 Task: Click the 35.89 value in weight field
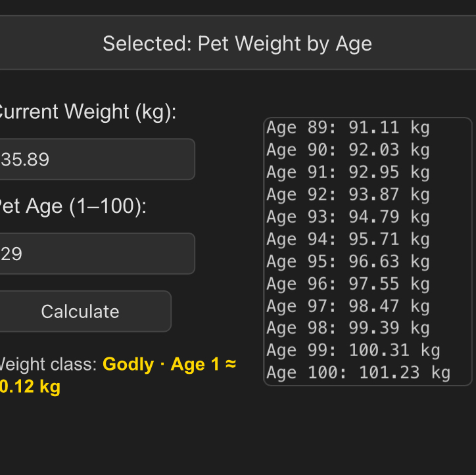[x=25, y=160]
